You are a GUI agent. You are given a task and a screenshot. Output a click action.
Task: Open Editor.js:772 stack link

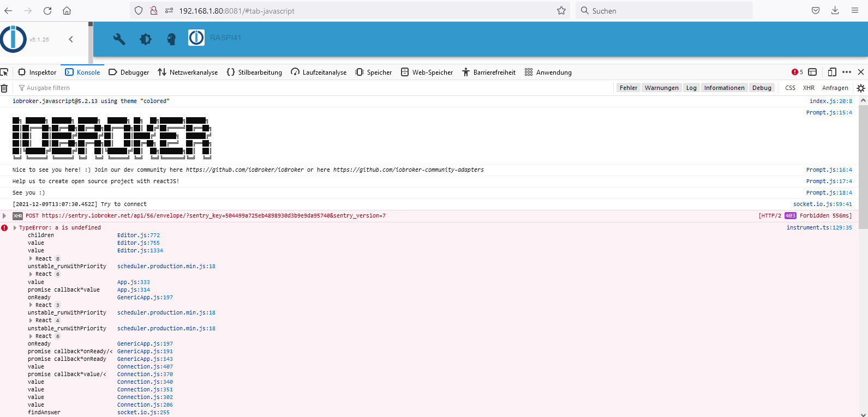pyautogui.click(x=139, y=235)
